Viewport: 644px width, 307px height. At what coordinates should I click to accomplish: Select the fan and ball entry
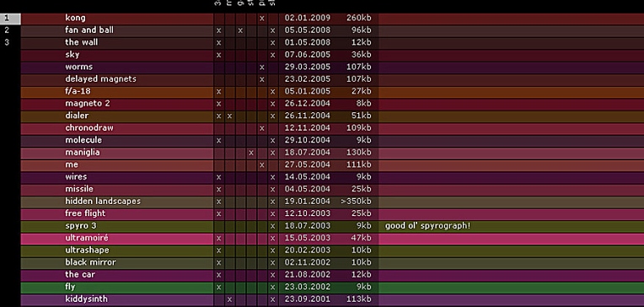(x=89, y=30)
